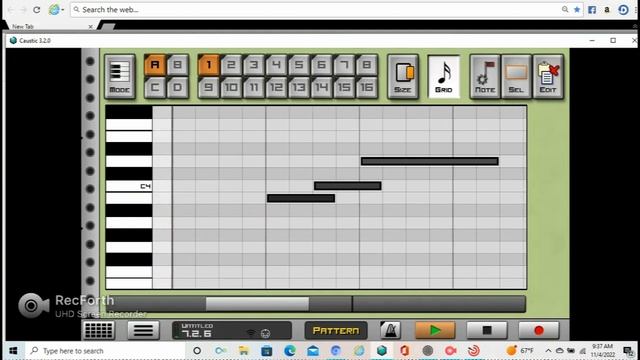Click the Untitled song position display
Image resolution: width=640 pixels, height=360 pixels.
232,330
